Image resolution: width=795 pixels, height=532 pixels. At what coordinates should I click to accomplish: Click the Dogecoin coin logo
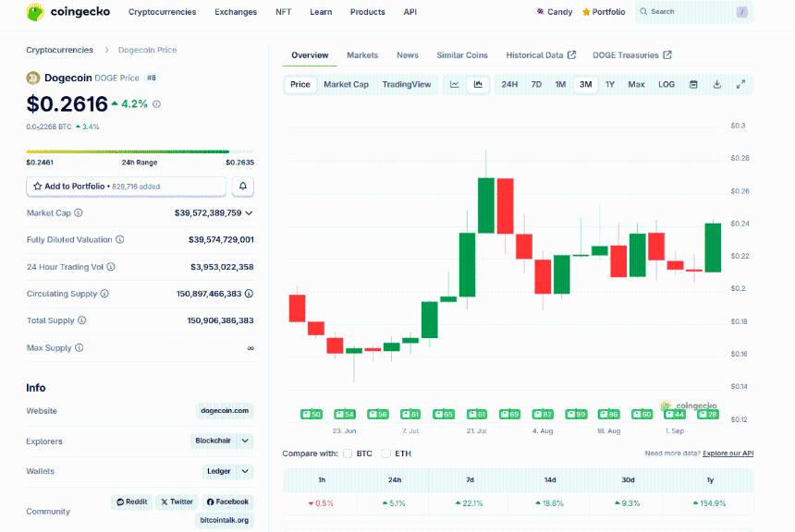(33, 78)
